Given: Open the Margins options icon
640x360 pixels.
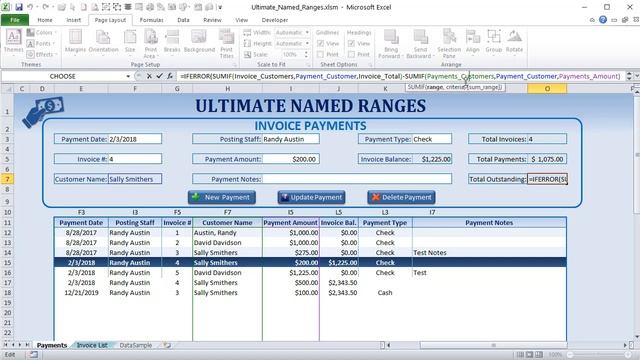Looking at the screenshot, I should 75,37.
